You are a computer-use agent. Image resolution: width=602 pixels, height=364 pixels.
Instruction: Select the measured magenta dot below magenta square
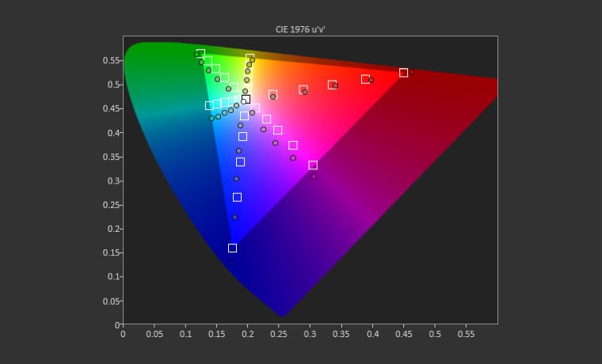314,176
